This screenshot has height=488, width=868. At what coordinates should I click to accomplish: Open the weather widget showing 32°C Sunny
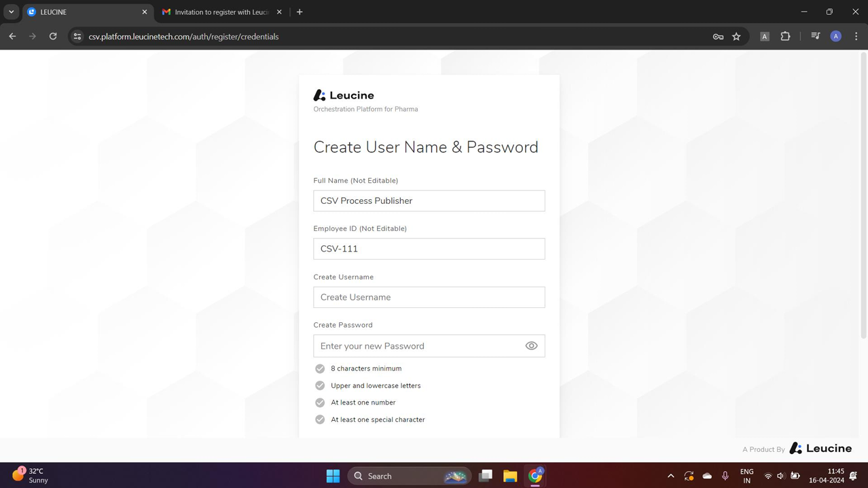(31, 475)
